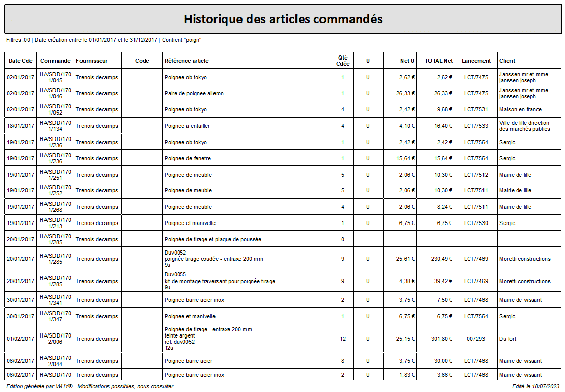
Task: Click the Edité le 18/07/2023 footer text
Action: pyautogui.click(x=535, y=386)
